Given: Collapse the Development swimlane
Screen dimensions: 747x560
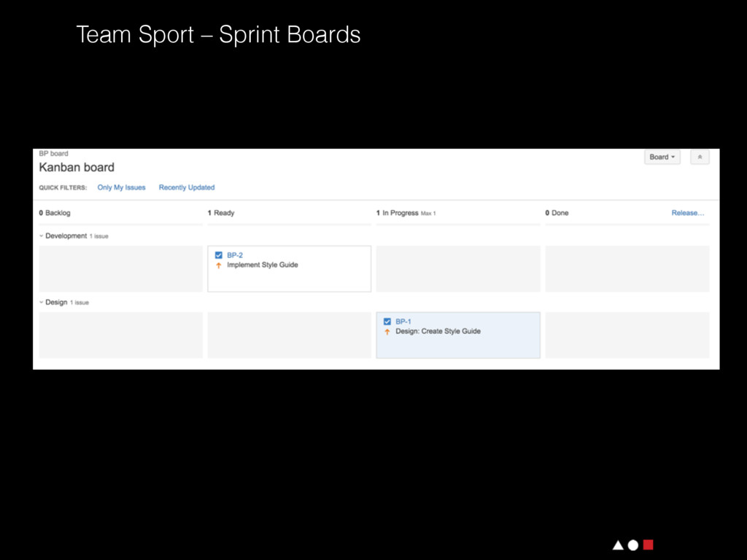Looking at the screenshot, I should [42, 236].
